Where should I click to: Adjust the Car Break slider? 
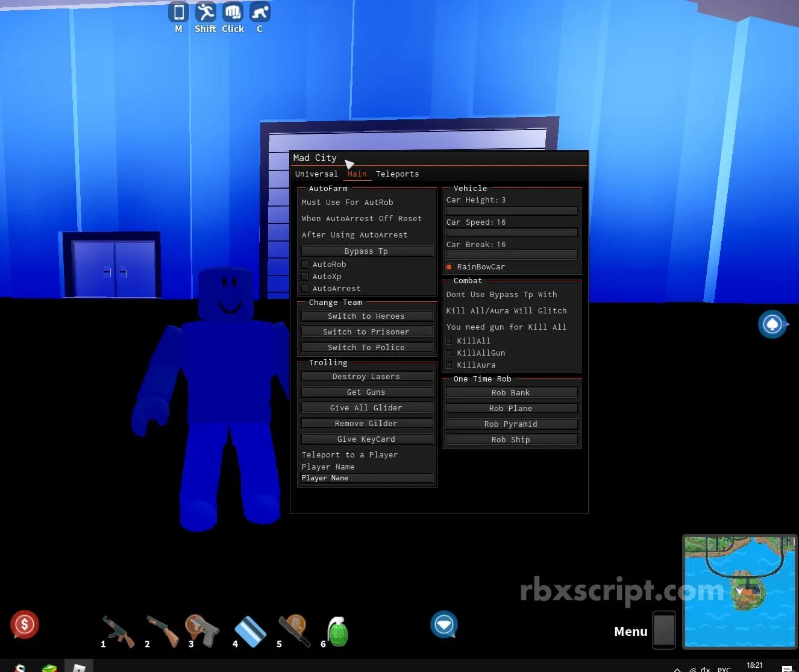[512, 255]
